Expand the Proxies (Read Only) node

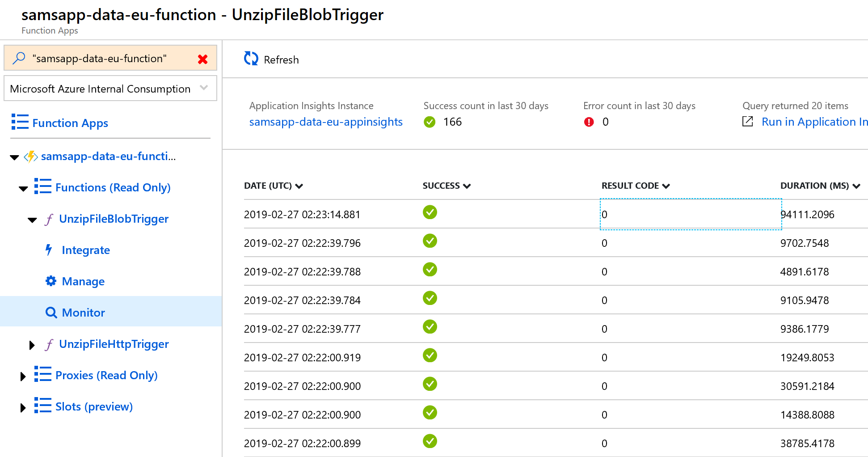(23, 376)
